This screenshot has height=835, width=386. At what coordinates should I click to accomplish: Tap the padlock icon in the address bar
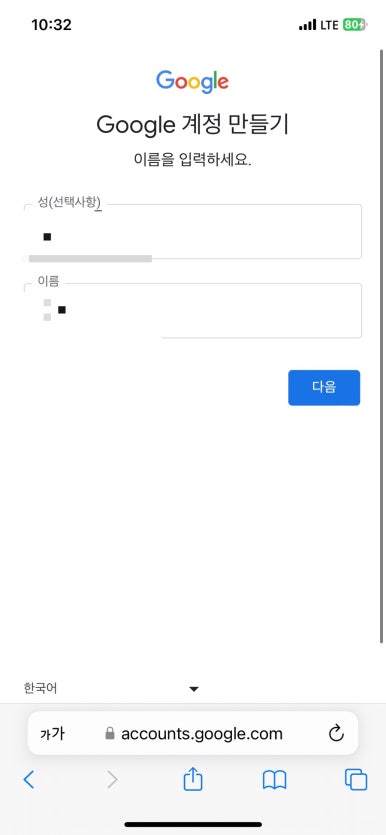(x=110, y=734)
